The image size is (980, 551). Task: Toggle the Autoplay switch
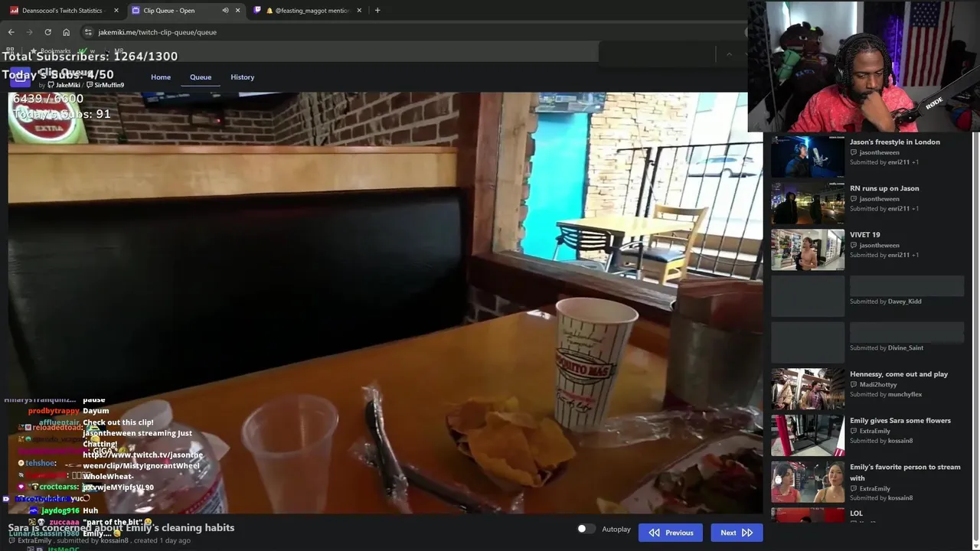point(586,529)
